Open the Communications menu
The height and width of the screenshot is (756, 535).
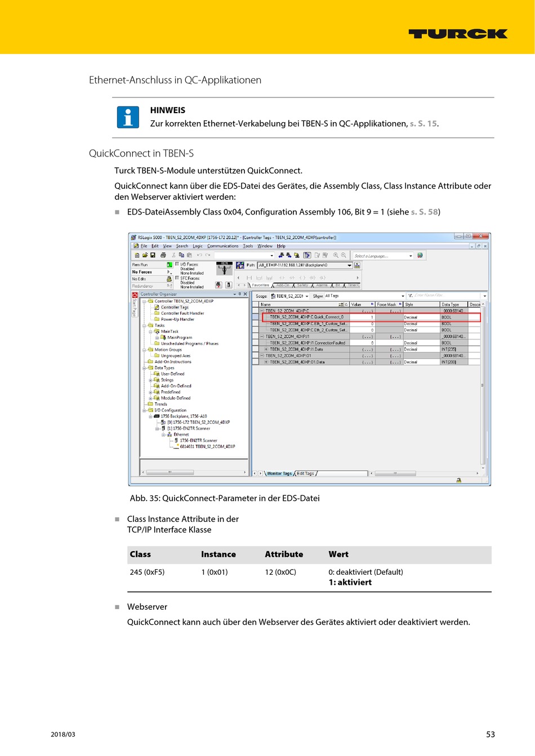[223, 246]
